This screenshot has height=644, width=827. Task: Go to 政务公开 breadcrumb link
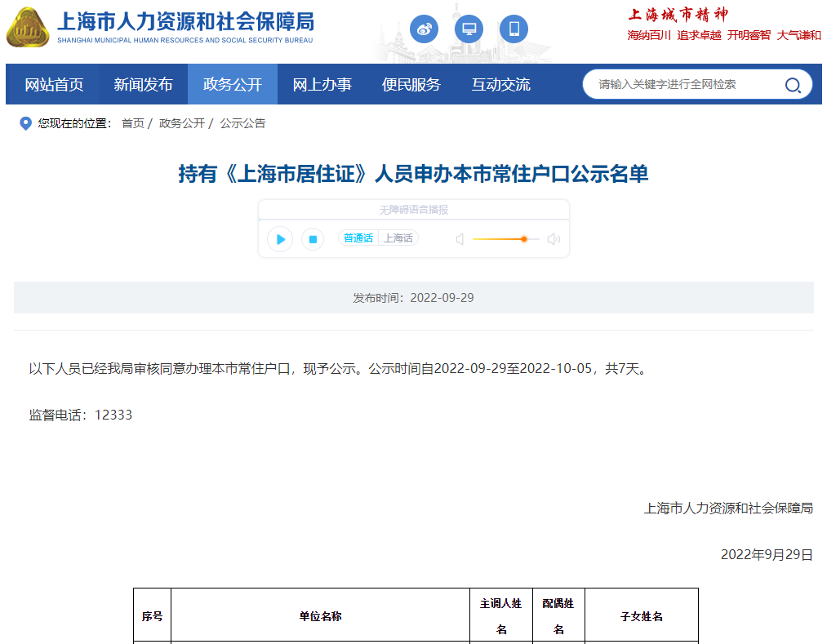pyautogui.click(x=182, y=123)
